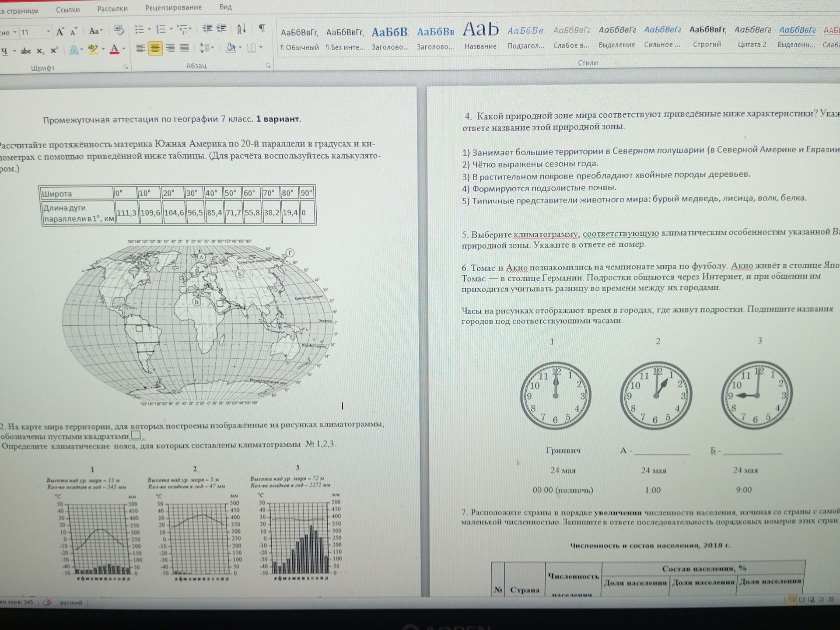Apply yellow text highlight color
The width and height of the screenshot is (840, 630).
pos(92,49)
